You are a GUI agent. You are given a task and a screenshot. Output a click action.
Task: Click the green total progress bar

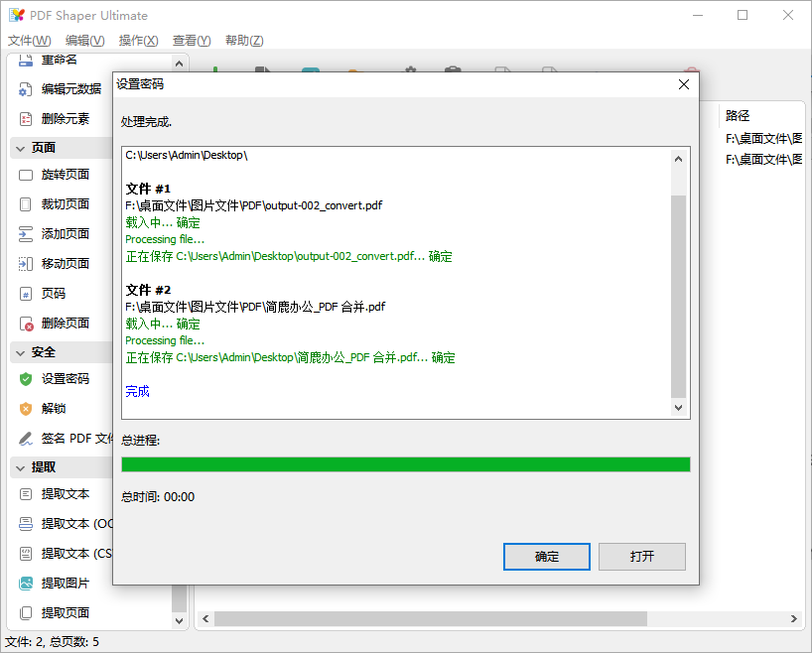click(x=405, y=463)
